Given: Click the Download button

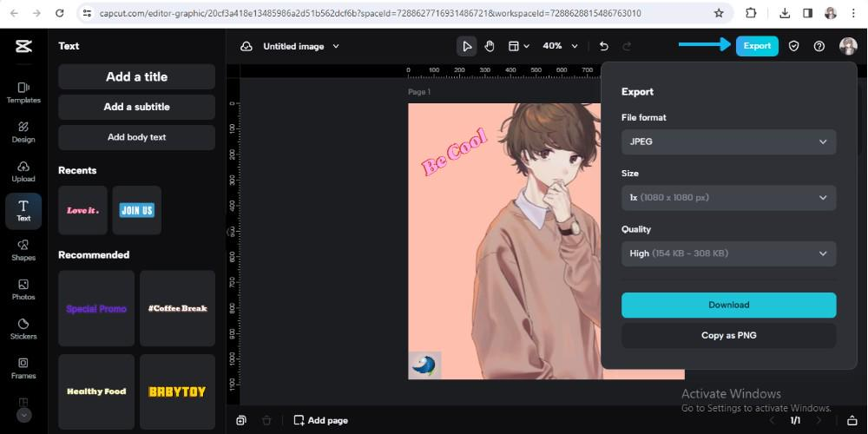Looking at the screenshot, I should tap(728, 305).
